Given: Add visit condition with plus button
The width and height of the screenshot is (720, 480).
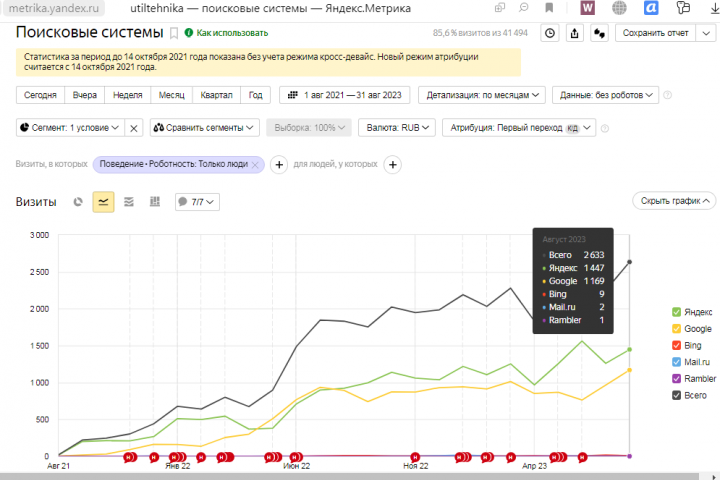Looking at the screenshot, I should pos(279,164).
